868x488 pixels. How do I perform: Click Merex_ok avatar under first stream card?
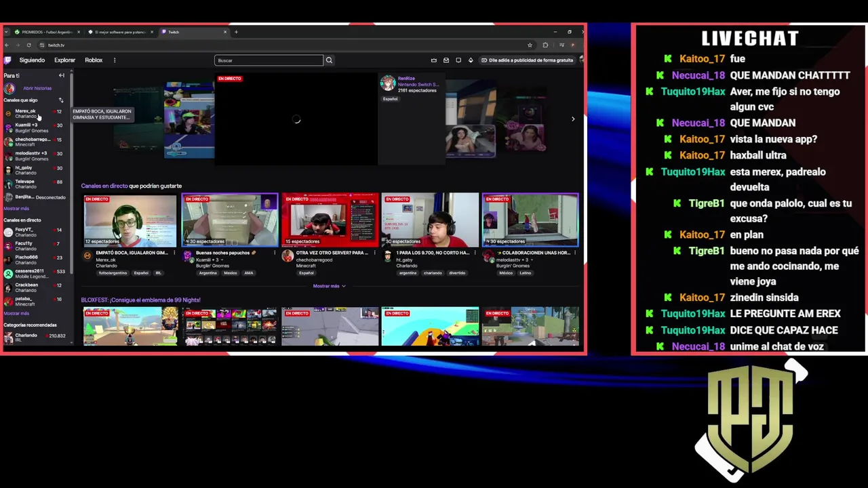click(x=87, y=256)
